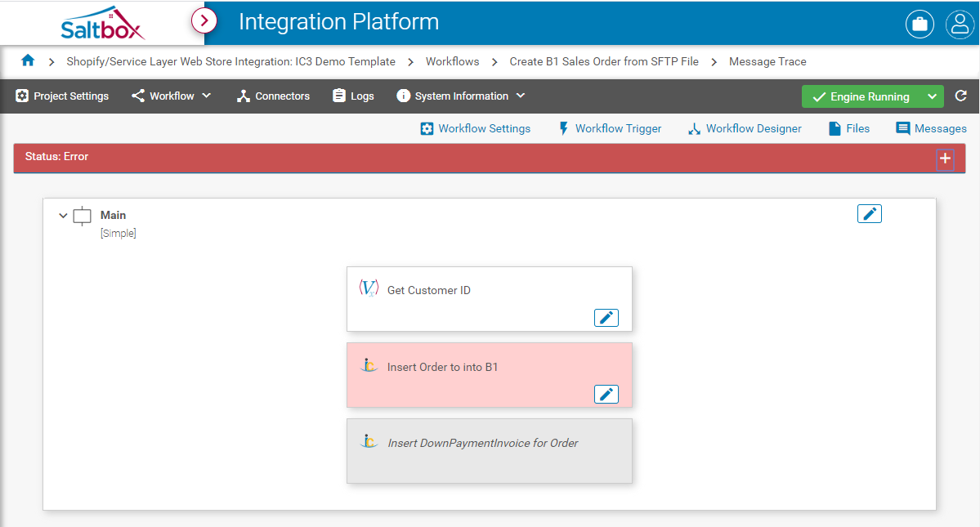This screenshot has height=527, width=980.
Task: Select the Get Customer ID step card
Action: 490,299
